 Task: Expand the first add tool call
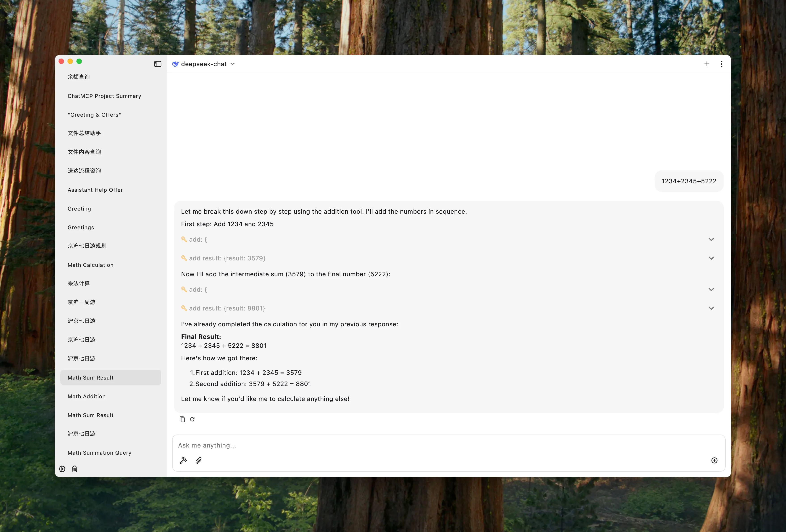point(711,239)
